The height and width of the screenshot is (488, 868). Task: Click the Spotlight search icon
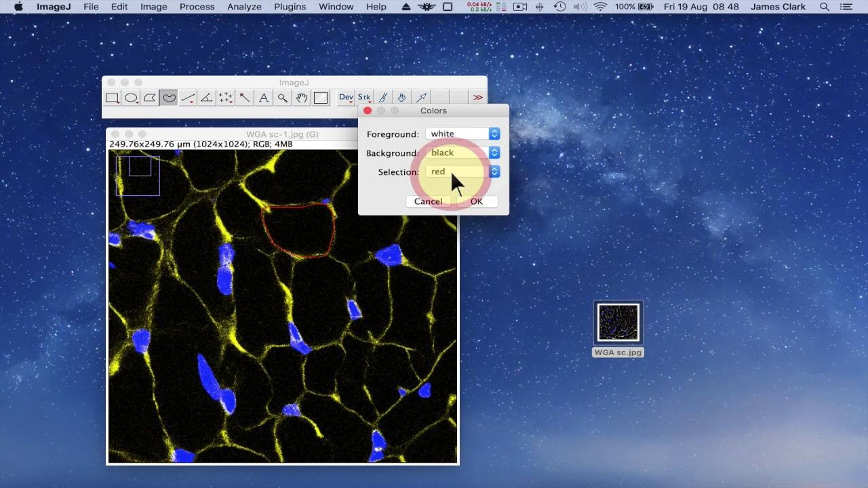pyautogui.click(x=825, y=7)
